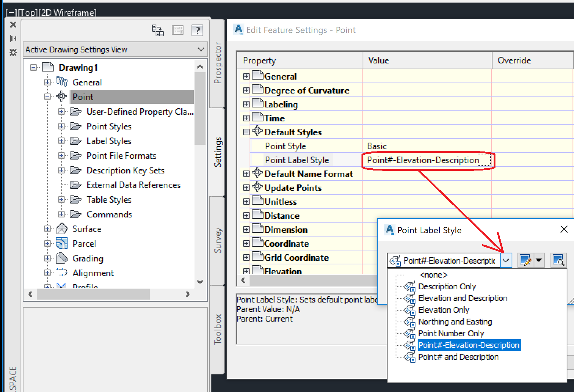Click the Basic point style value field
Image resolution: width=574 pixels, height=392 pixels.
[x=377, y=146]
